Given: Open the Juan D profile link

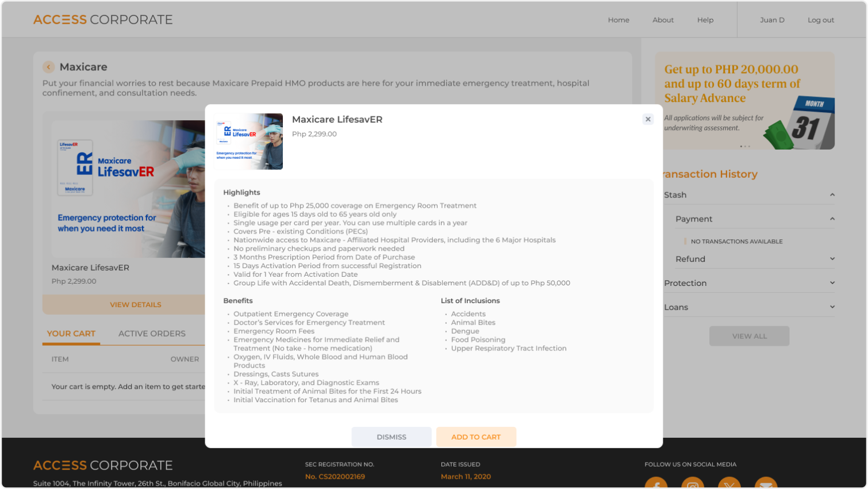Looking at the screenshot, I should coord(772,20).
